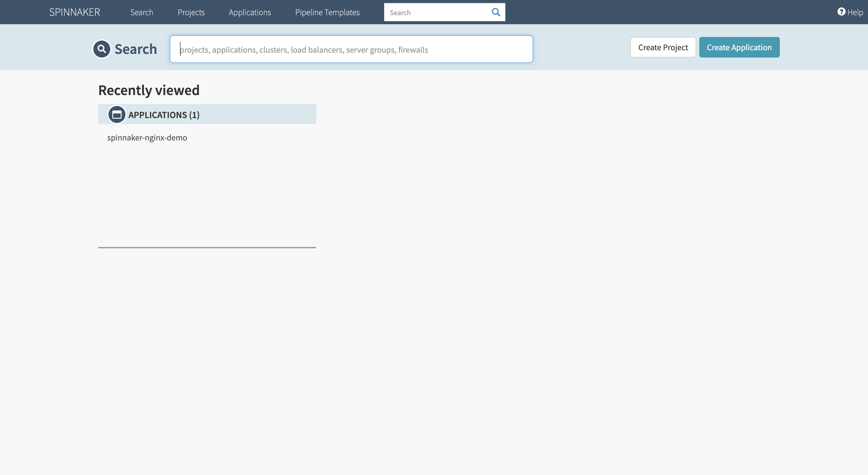
Task: Focus the small Search field in navbar
Action: click(x=436, y=12)
